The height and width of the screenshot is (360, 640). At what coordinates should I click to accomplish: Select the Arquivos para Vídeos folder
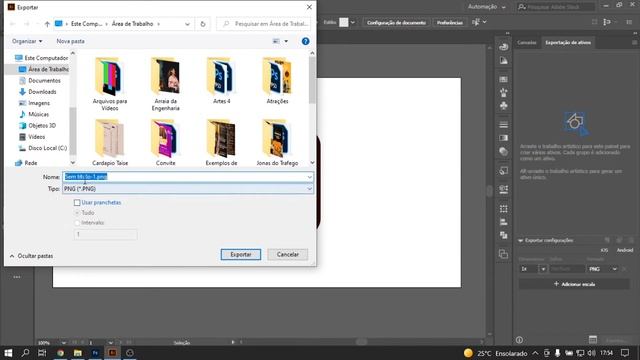coord(110,84)
